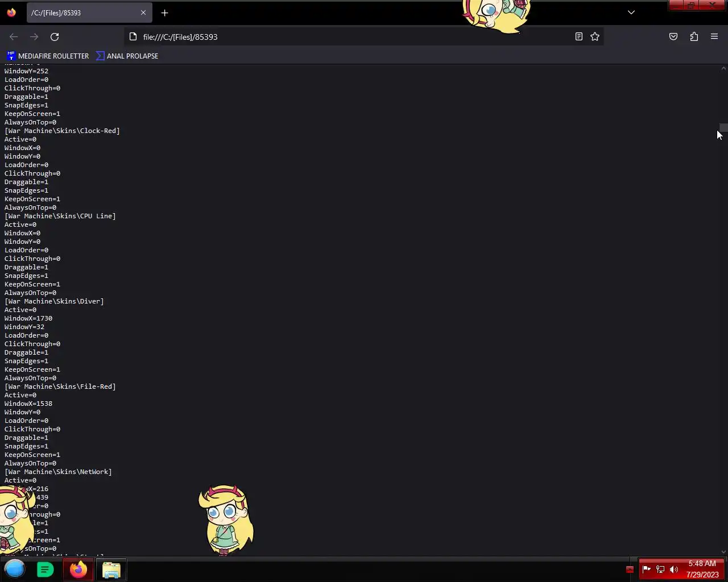
Task: Open a new browser tab
Action: click(x=164, y=13)
